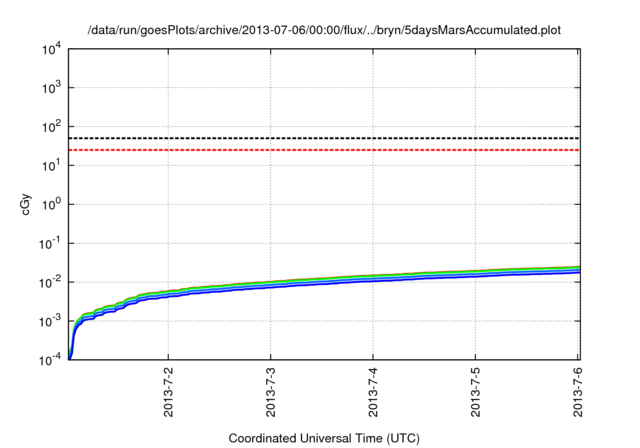Screen dimensions: 640x448
Task: Click the 10^-4 y-axis tick label
Action: tap(50, 360)
